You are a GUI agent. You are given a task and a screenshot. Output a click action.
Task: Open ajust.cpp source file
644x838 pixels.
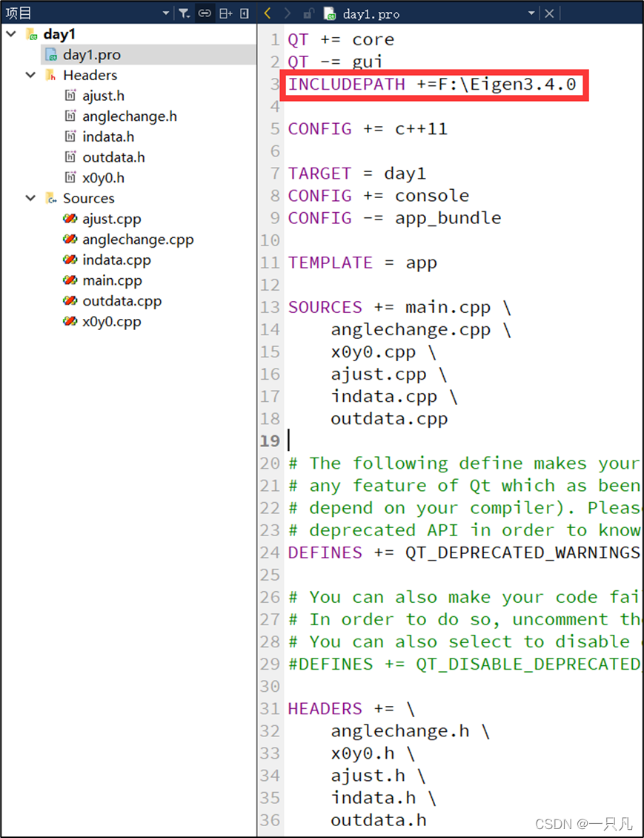tap(112, 219)
